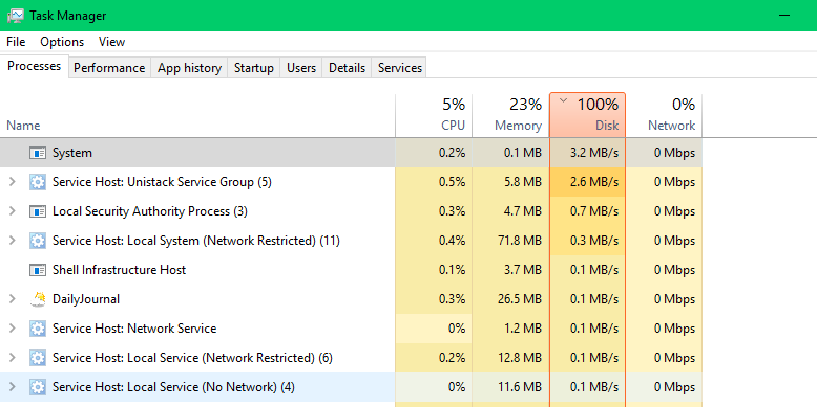This screenshot has width=817, height=407.
Task: Click the Local Security Authority Process icon
Action: (37, 211)
